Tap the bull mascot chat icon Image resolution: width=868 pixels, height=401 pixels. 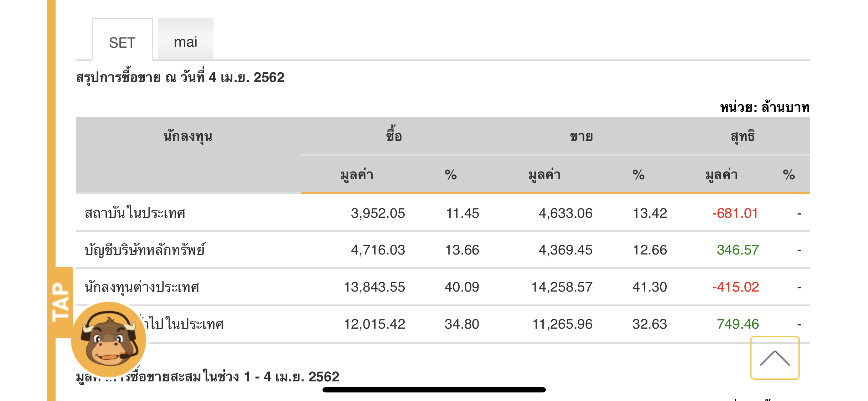point(109,339)
